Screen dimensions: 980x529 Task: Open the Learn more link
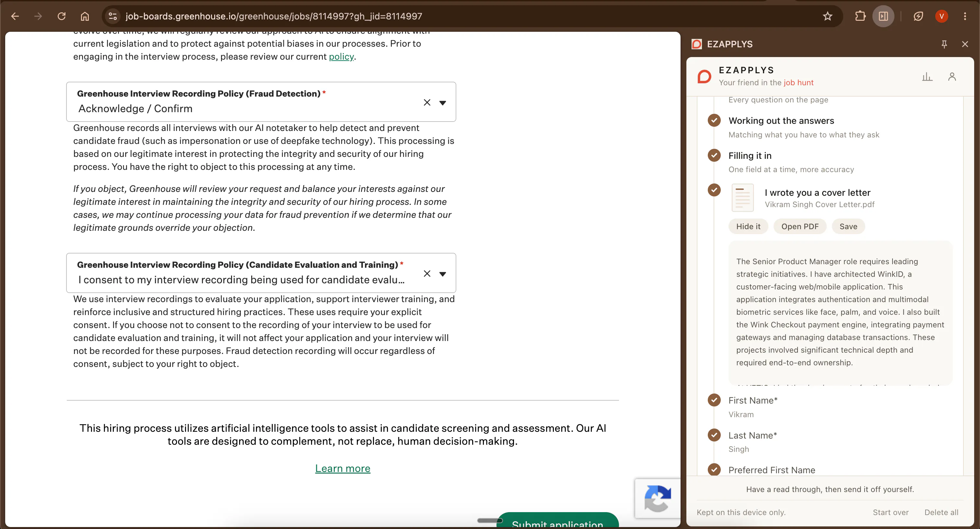click(x=343, y=468)
